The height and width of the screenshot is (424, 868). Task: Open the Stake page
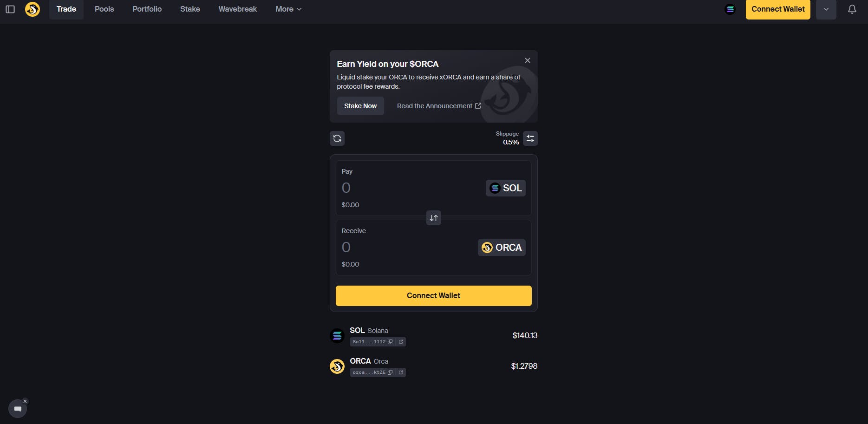189,9
